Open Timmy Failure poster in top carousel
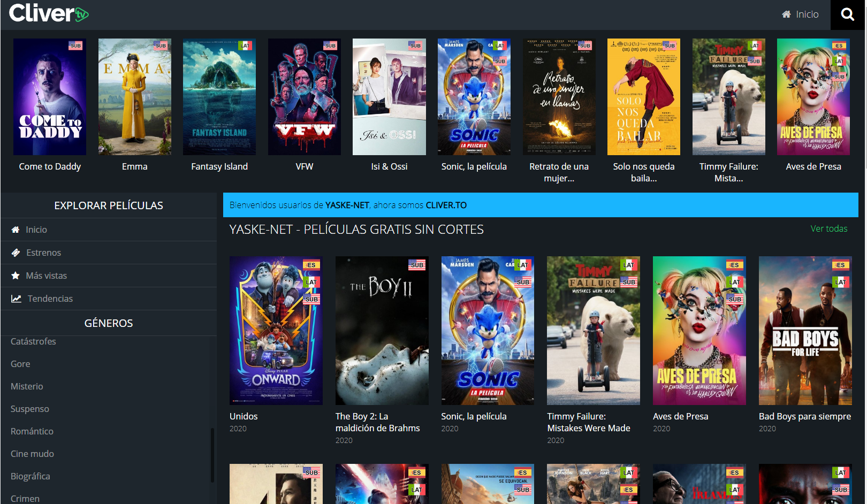 point(729,97)
